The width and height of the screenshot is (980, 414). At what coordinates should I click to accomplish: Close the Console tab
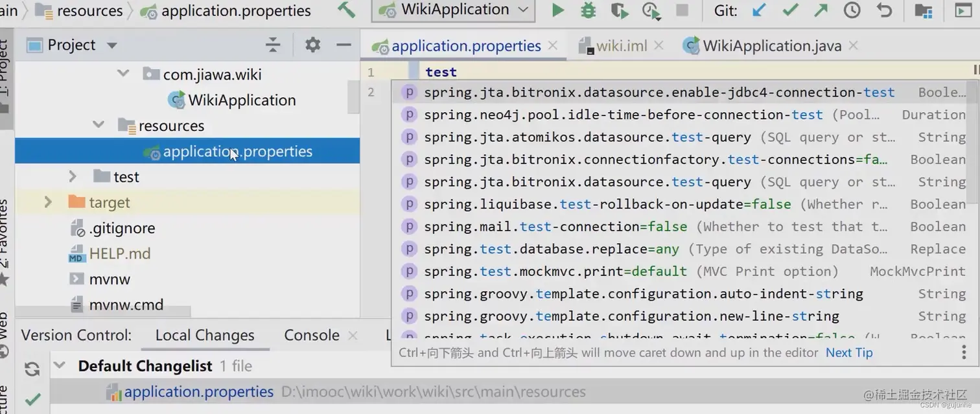[x=353, y=335]
